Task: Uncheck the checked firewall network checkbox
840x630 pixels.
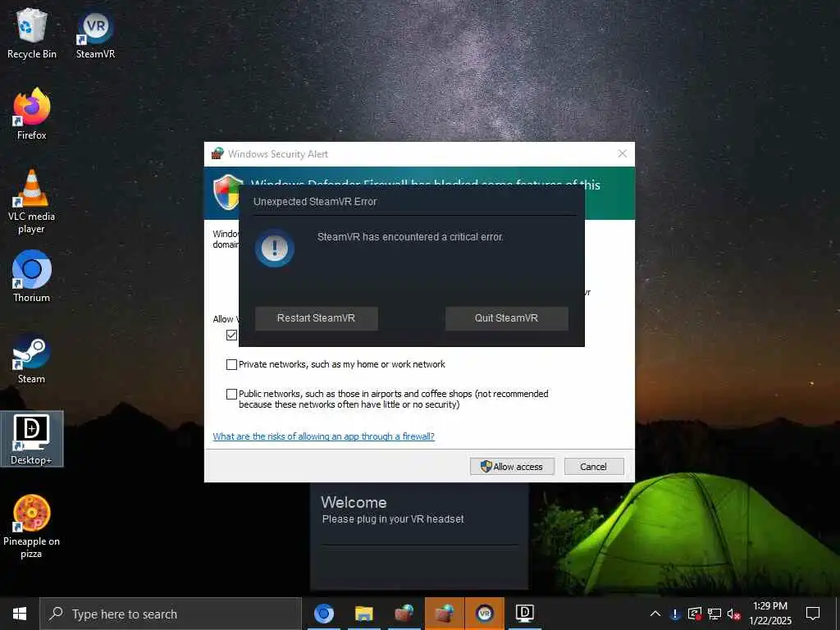Action: coord(231,335)
